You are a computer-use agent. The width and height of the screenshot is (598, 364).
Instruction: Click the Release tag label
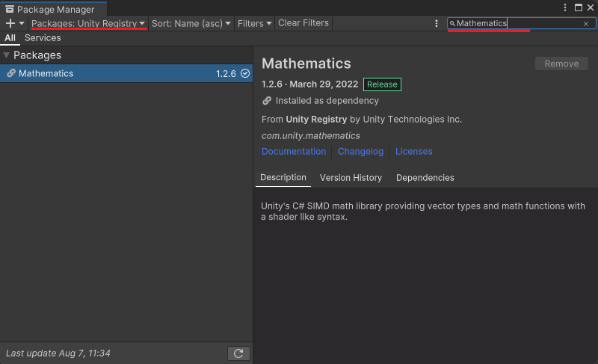pos(382,84)
